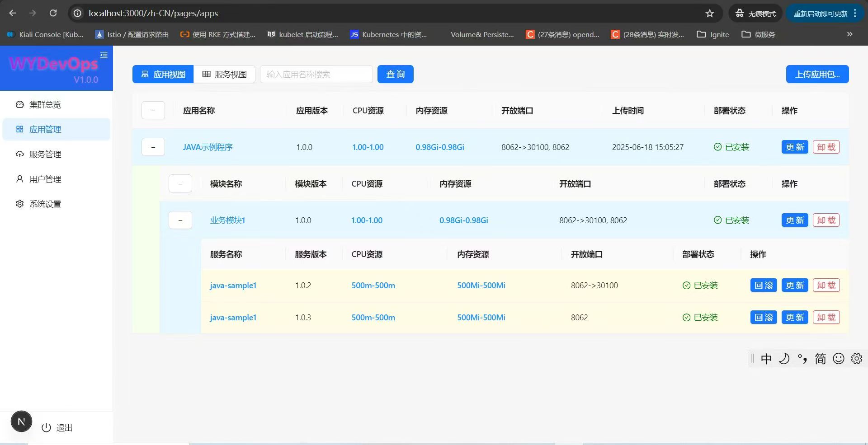Viewport: 868px width, 445px height.
Task: Uninstall 业务模块1 module
Action: (x=826, y=220)
